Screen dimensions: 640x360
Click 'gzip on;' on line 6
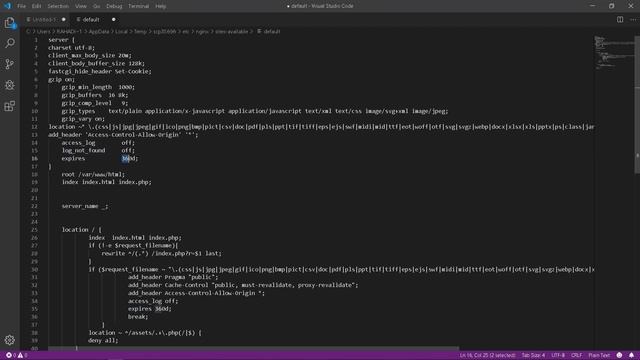tap(61, 80)
